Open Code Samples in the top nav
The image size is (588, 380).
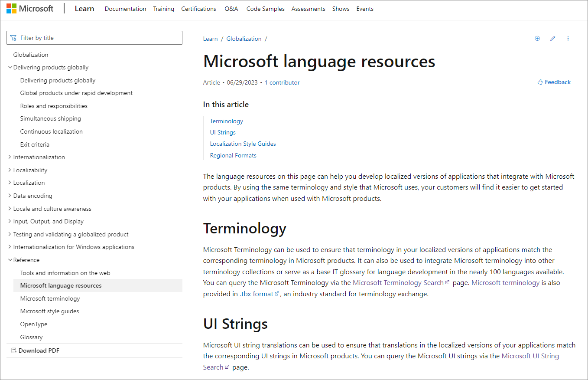pyautogui.click(x=266, y=9)
